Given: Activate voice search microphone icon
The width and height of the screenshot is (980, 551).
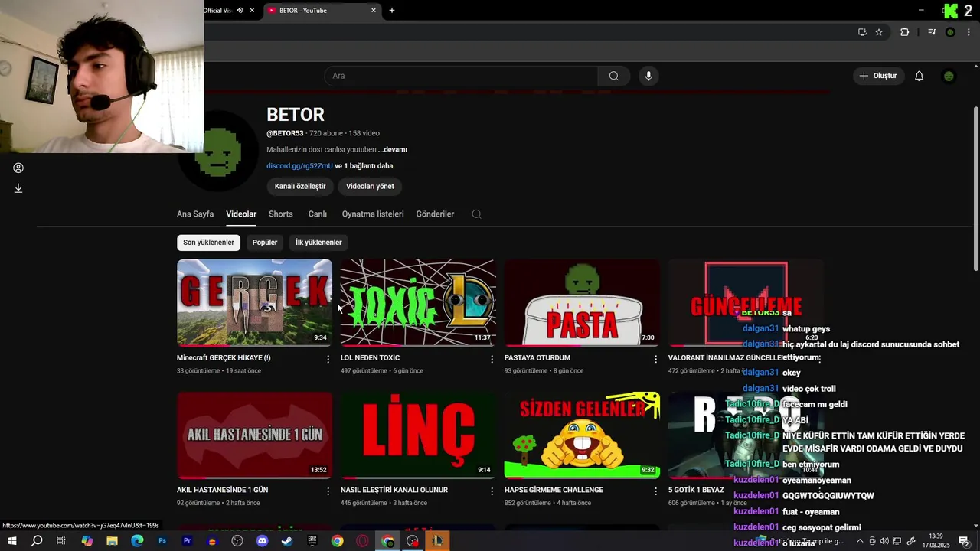Looking at the screenshot, I should coord(648,76).
